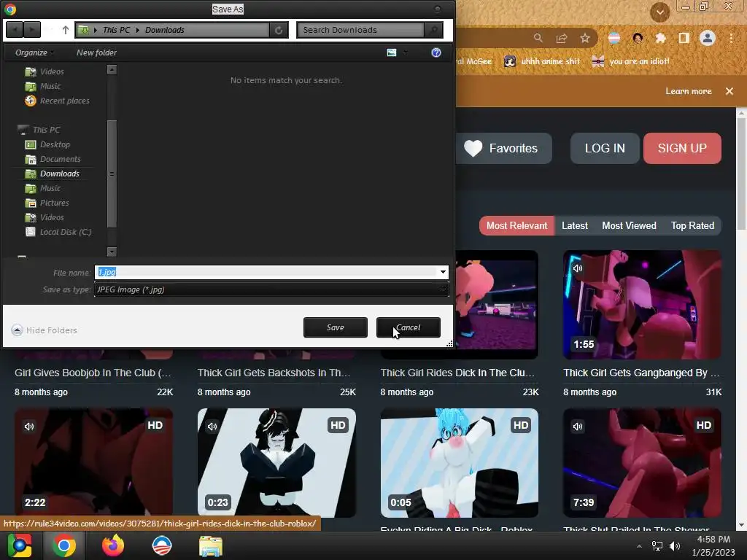Click the Forward arrow in Save As dialog
Screen dimensions: 747x560
[32, 30]
